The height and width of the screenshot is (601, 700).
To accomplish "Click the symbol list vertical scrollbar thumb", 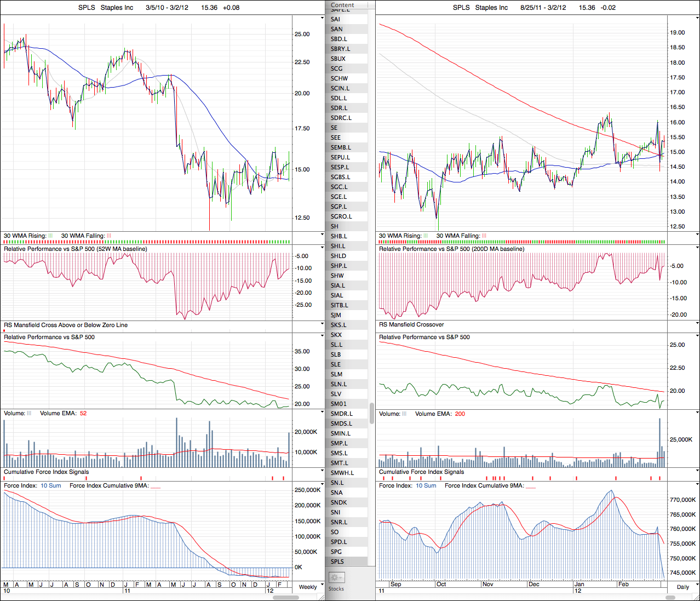I will coord(372,413).
